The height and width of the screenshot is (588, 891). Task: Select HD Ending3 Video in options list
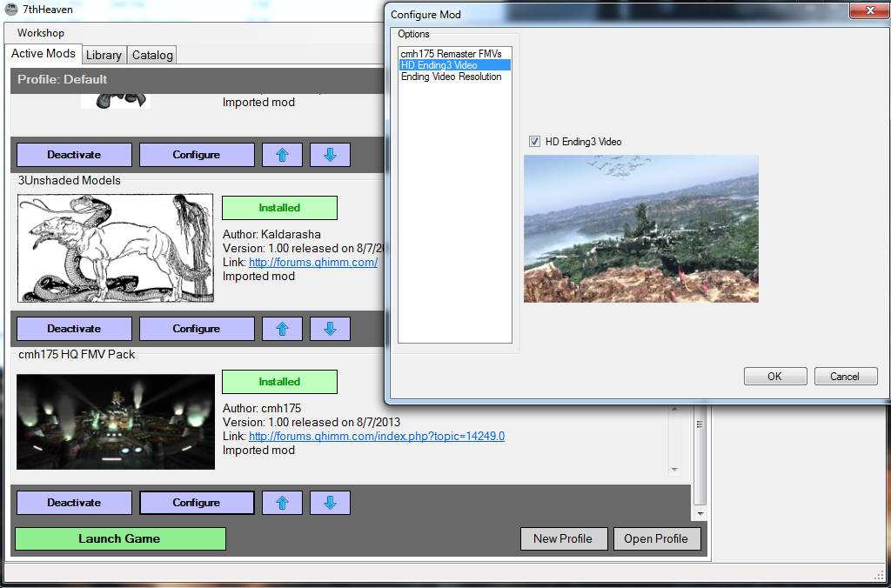click(x=454, y=65)
